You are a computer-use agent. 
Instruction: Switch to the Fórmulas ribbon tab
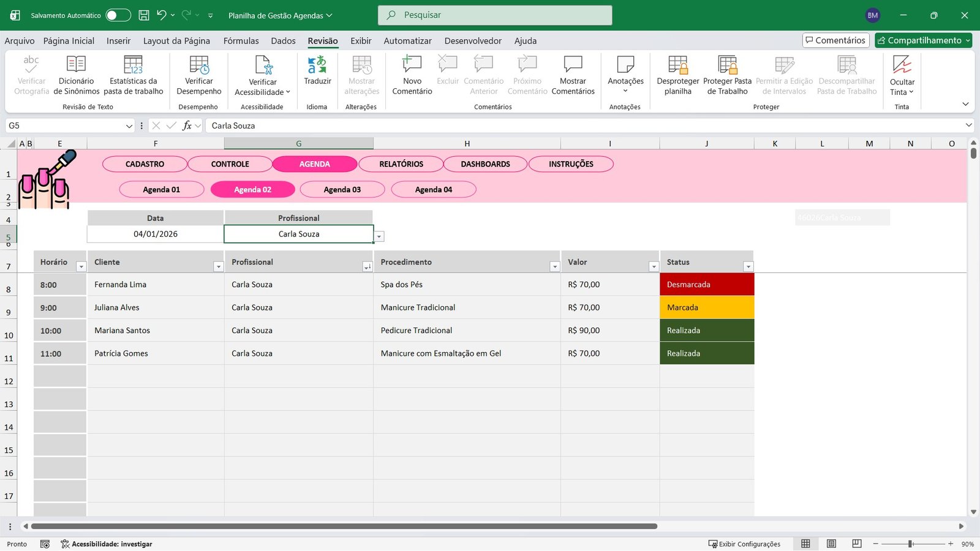[241, 40]
